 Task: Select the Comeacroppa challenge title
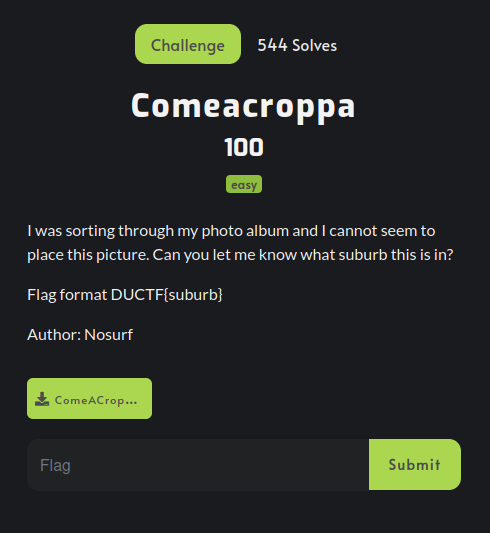pyautogui.click(x=243, y=107)
